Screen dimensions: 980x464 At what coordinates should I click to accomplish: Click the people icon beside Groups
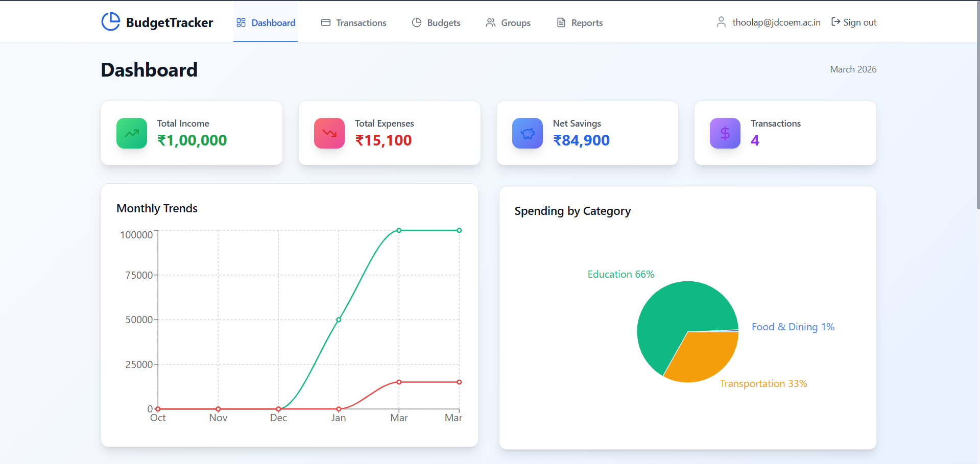[x=490, y=22]
